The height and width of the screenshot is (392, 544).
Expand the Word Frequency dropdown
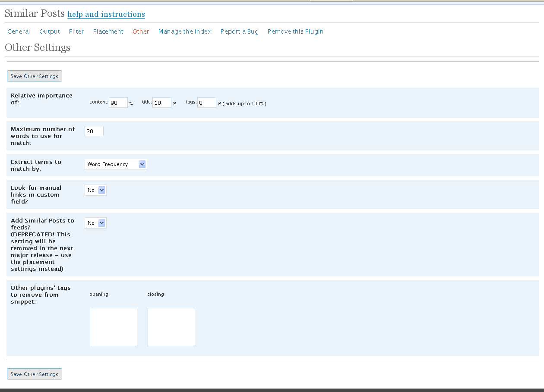click(x=116, y=164)
